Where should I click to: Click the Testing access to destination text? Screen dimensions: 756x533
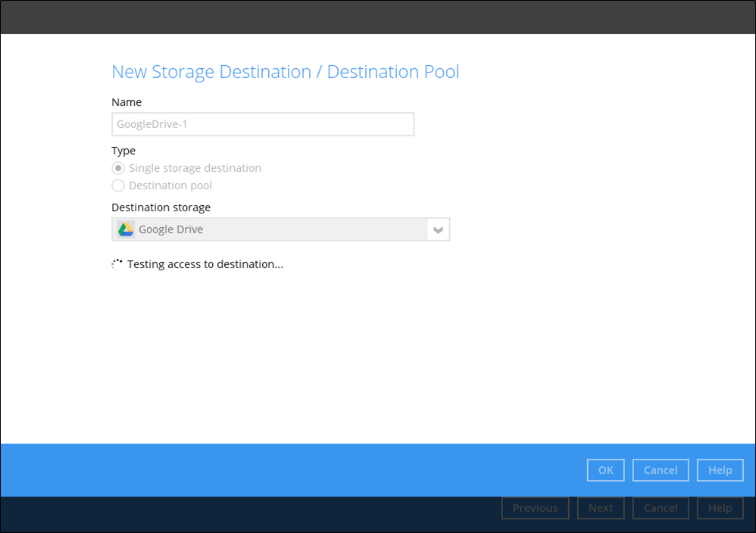click(205, 264)
